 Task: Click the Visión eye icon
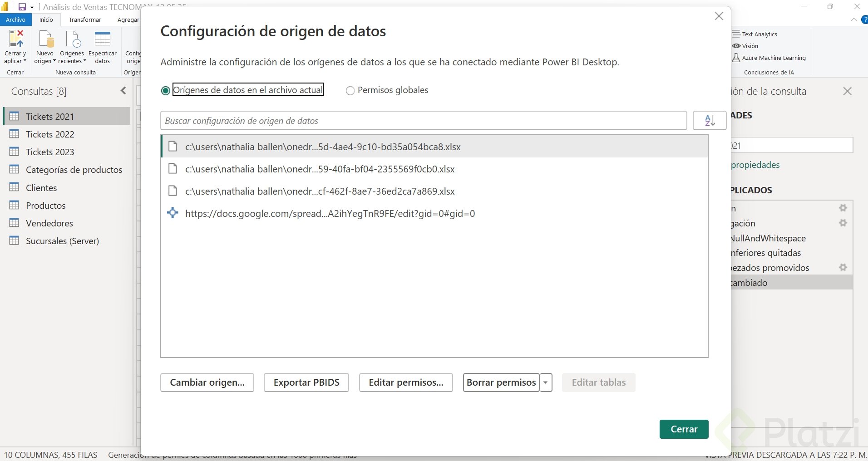point(736,46)
